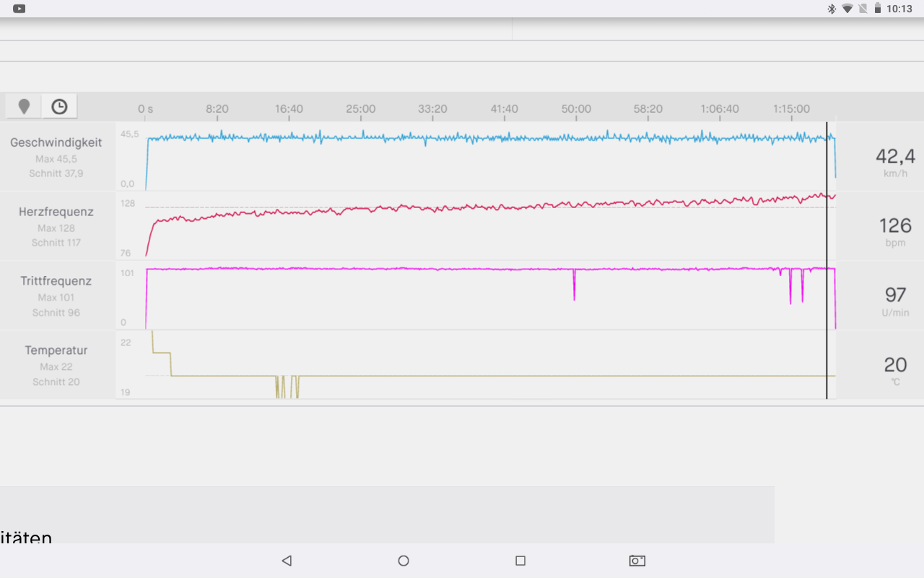Tap the black vertical cursor line in chart
This screenshot has height=578, width=924.
827,260
